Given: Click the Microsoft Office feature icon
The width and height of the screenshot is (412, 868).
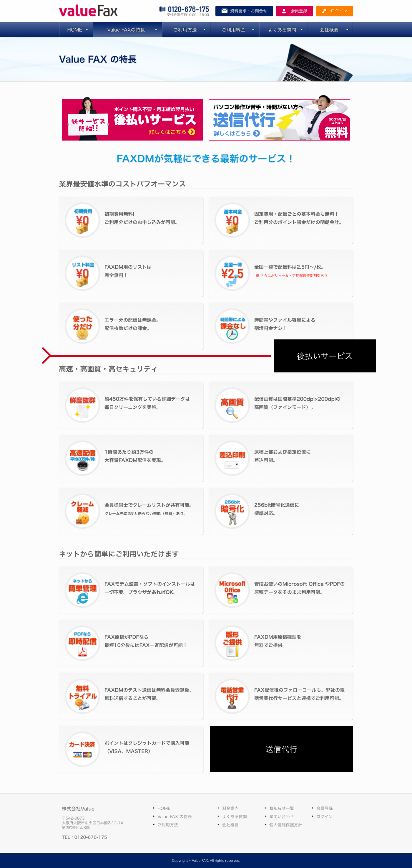Looking at the screenshot, I should click(x=232, y=590).
